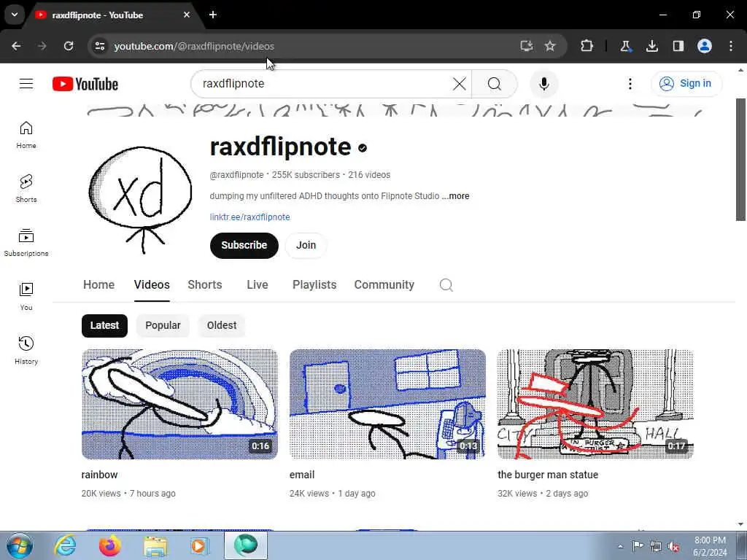Toggle the browser side panel
The image size is (747, 560).
678,46
